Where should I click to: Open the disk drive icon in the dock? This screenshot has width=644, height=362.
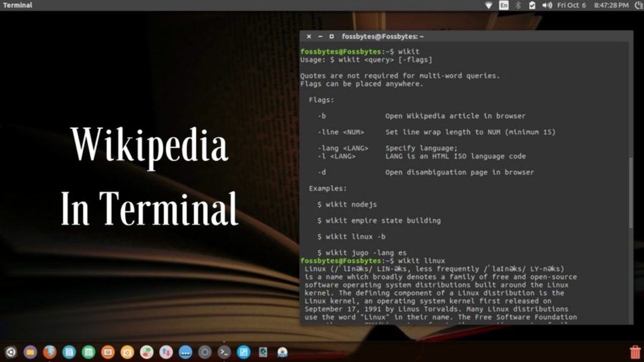[x=263, y=352]
